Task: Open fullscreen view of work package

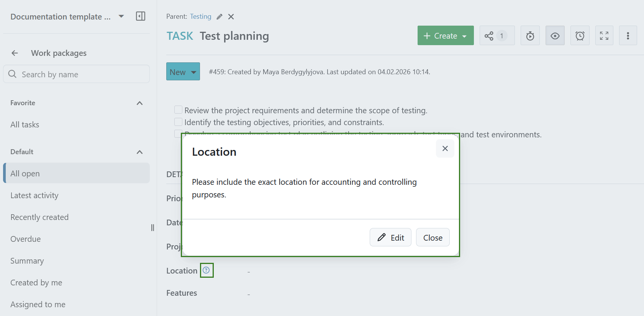Action: [x=604, y=36]
